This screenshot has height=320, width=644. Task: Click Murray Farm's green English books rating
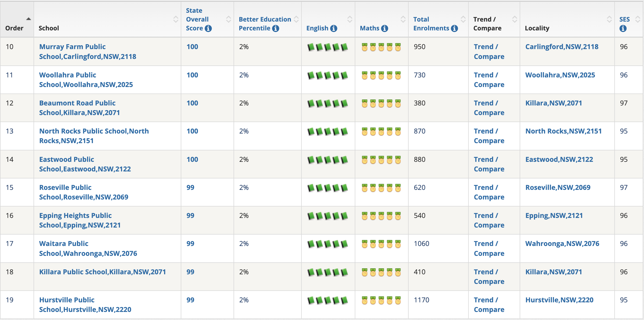(327, 47)
